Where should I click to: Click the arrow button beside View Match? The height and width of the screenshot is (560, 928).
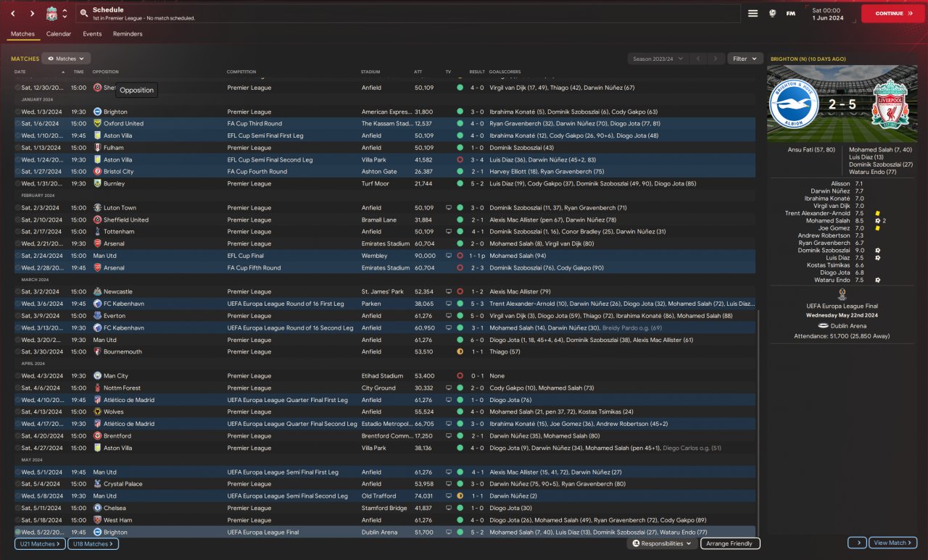coord(857,543)
